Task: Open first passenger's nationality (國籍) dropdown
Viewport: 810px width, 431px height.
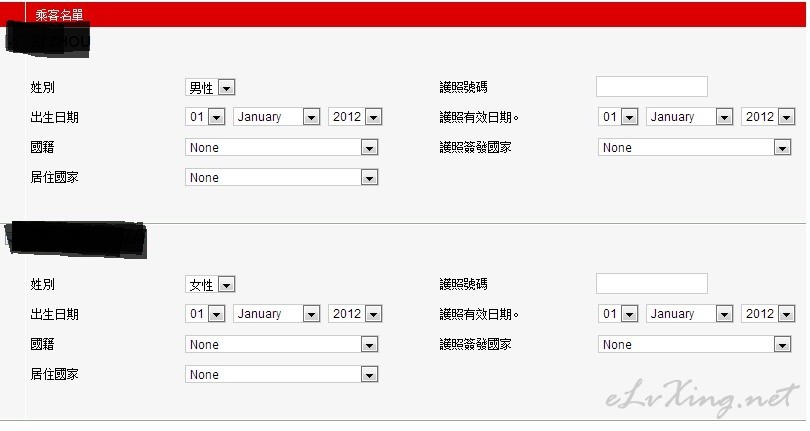Action: (x=282, y=147)
